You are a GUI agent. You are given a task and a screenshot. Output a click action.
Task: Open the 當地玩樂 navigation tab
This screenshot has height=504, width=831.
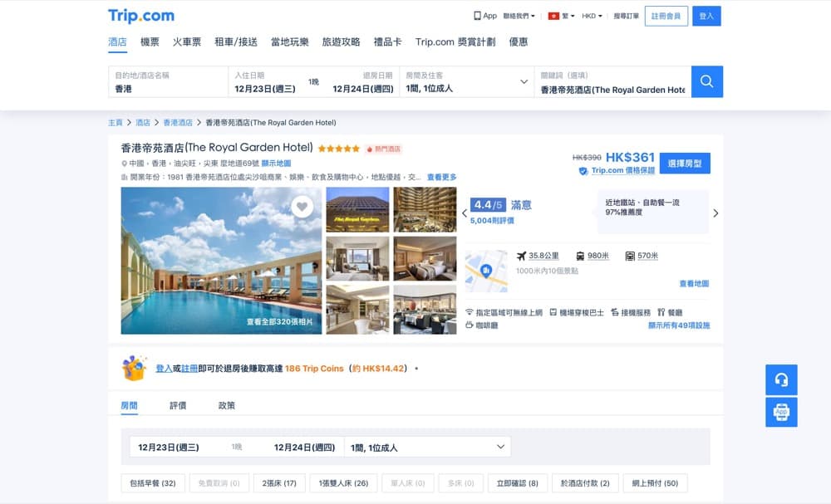pyautogui.click(x=290, y=42)
